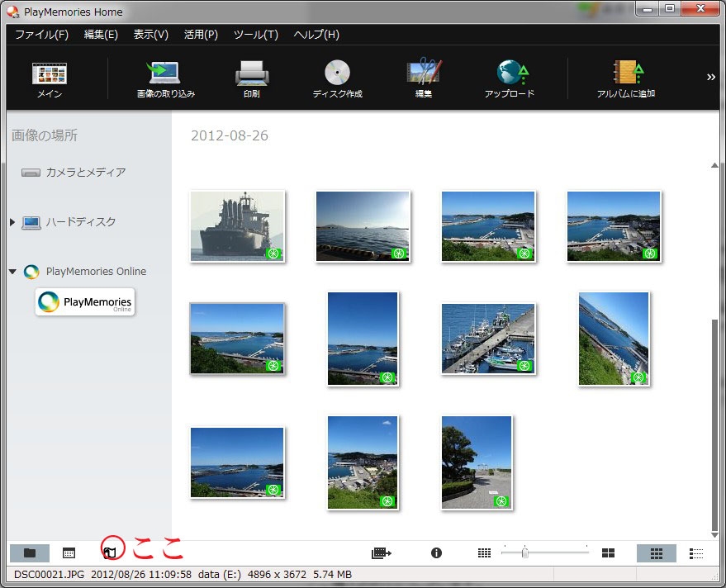Click the アルバムに追加 add to album icon
This screenshot has height=588, width=726.
click(626, 74)
